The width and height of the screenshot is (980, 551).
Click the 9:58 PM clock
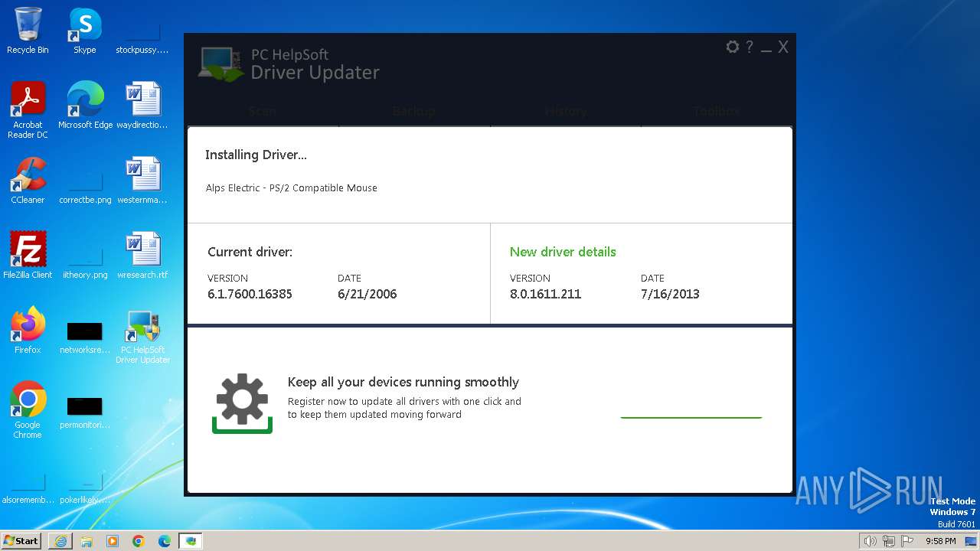(x=940, y=541)
